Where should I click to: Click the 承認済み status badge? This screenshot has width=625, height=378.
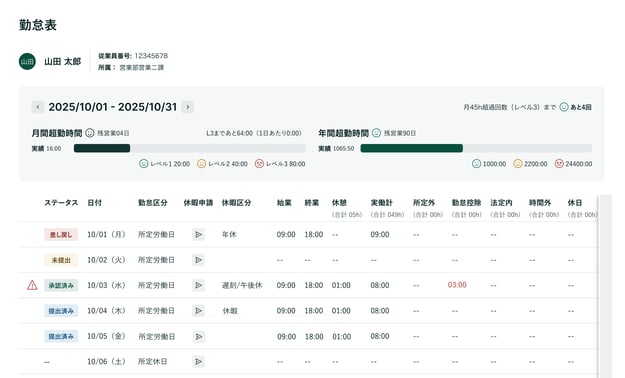point(61,285)
